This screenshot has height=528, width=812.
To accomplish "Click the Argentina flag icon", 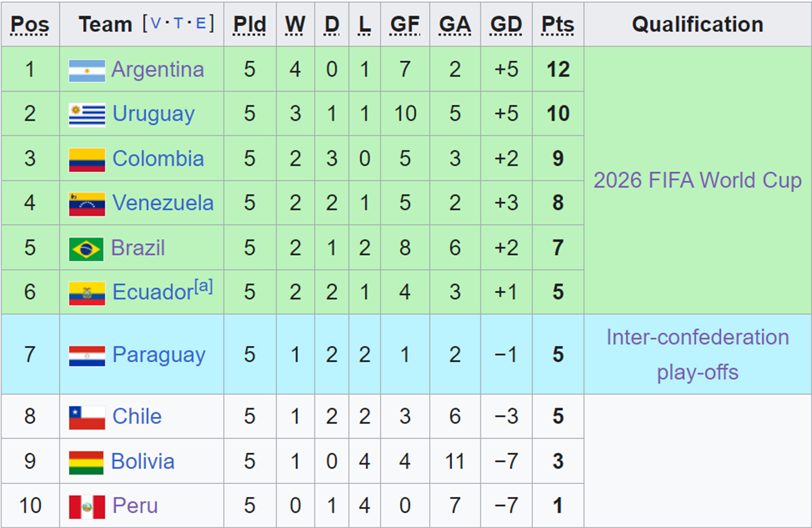I will (87, 70).
